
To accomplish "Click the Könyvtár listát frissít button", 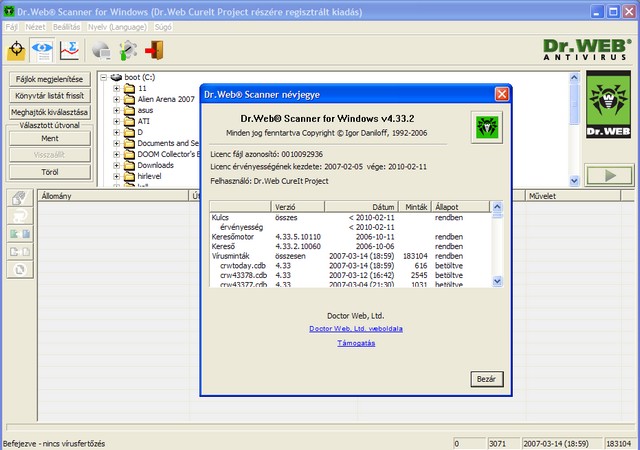I will pyautogui.click(x=50, y=96).
